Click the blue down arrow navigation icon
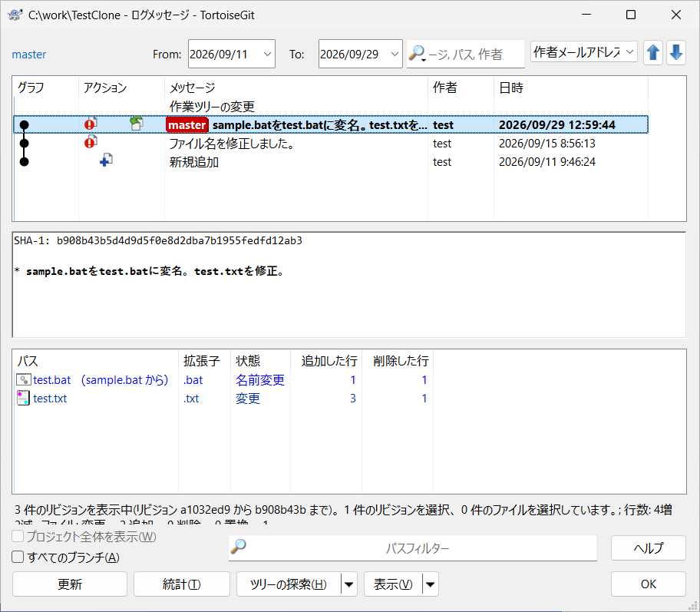The height and width of the screenshot is (612, 700). 676,53
